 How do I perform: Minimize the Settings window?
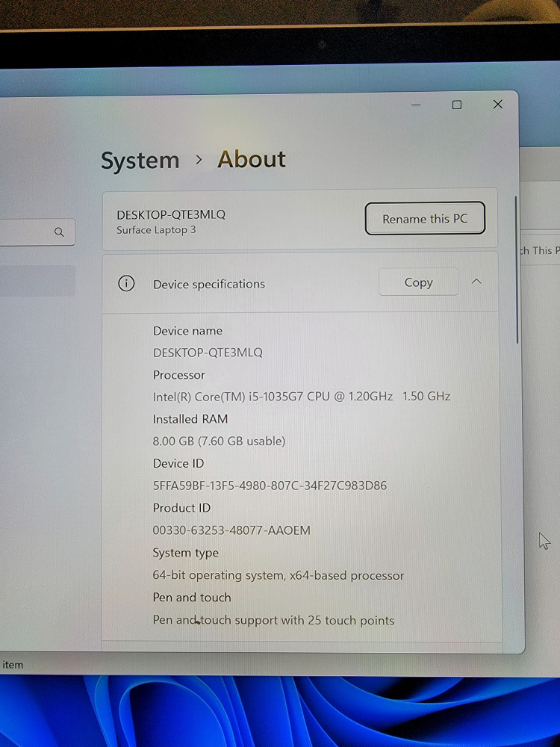(416, 105)
